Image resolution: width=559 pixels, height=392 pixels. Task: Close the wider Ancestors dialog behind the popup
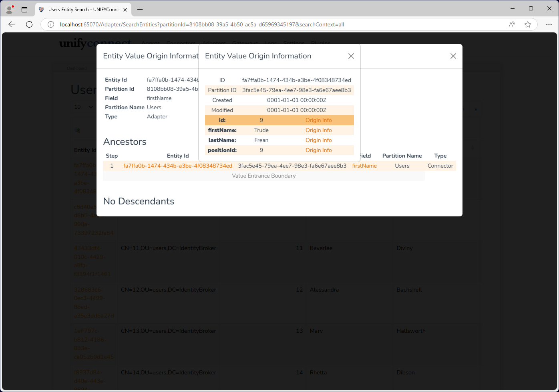click(x=453, y=56)
